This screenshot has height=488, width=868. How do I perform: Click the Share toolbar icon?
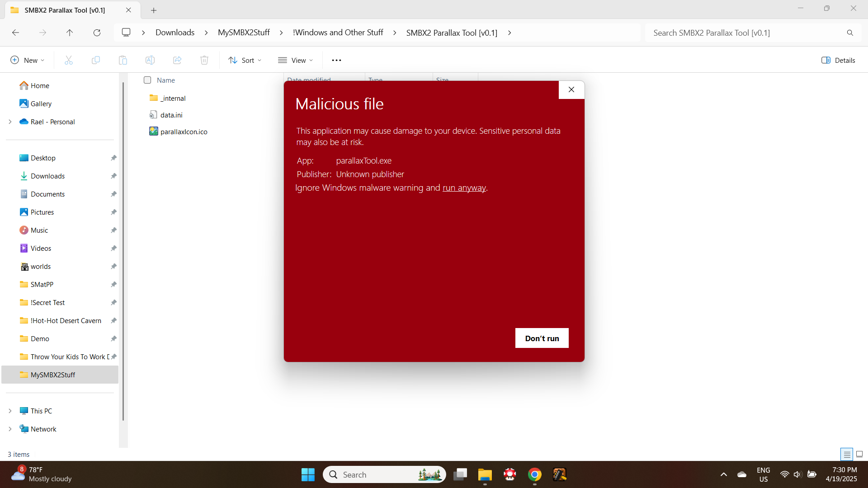pyautogui.click(x=177, y=60)
